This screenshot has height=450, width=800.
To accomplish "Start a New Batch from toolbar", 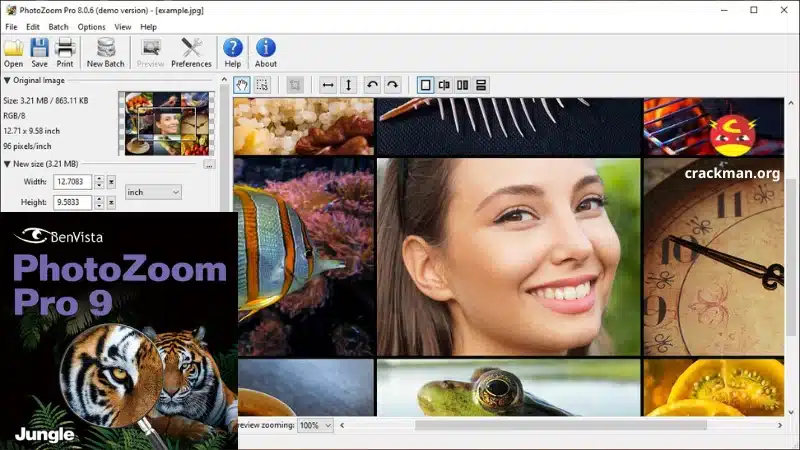I will [106, 53].
